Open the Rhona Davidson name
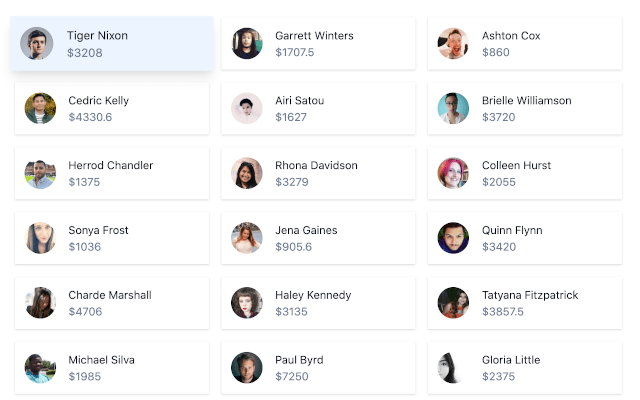 click(316, 165)
